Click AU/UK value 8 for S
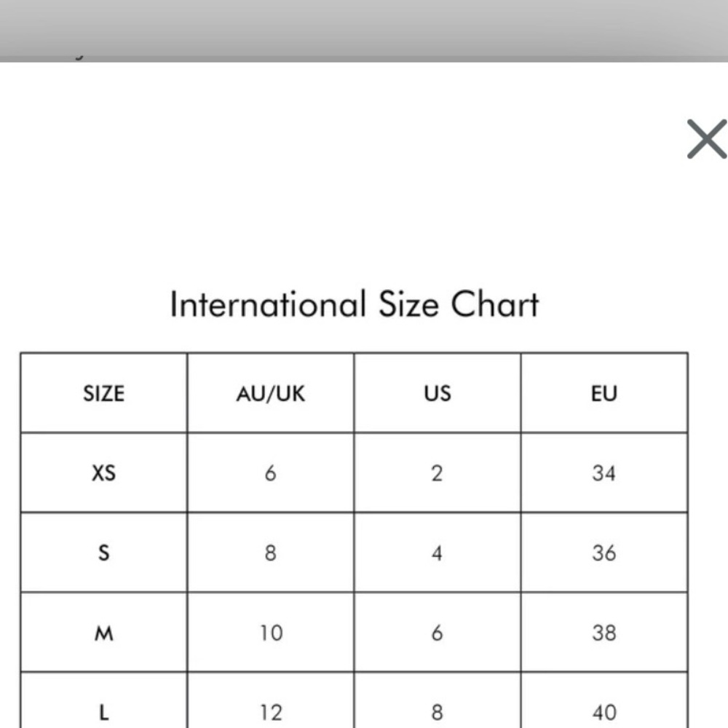728x728 pixels. pyautogui.click(x=271, y=553)
